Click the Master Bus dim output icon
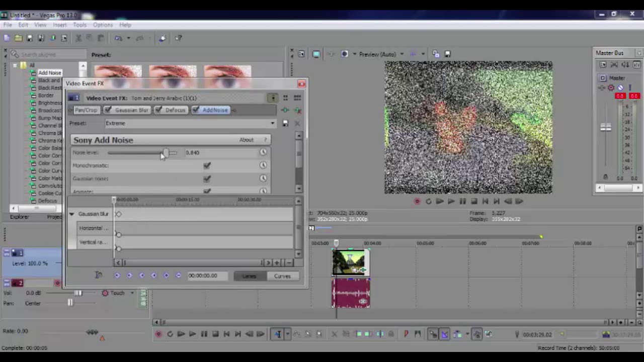 click(625, 65)
